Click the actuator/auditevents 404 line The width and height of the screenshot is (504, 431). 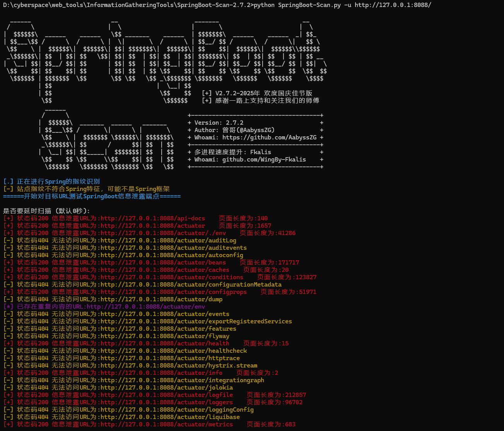125,248
